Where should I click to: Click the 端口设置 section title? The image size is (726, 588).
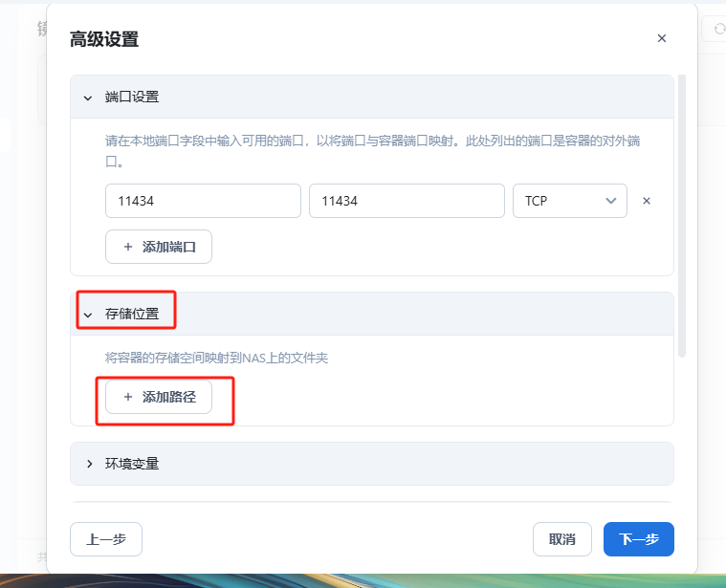click(132, 97)
